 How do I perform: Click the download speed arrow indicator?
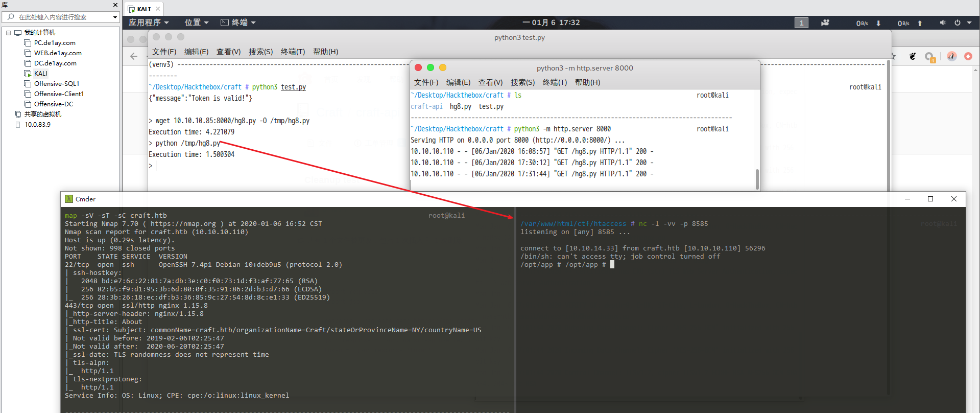pos(878,23)
